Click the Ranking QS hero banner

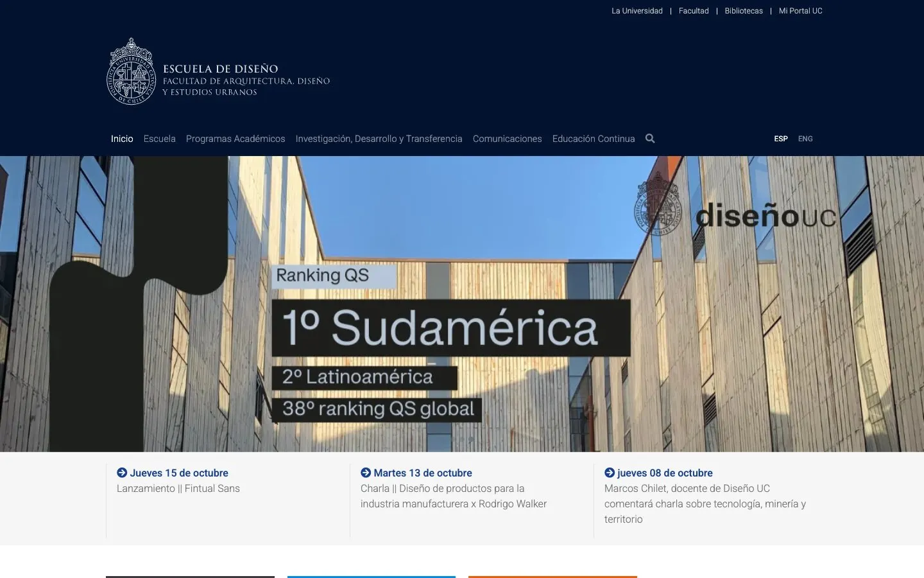click(462, 304)
